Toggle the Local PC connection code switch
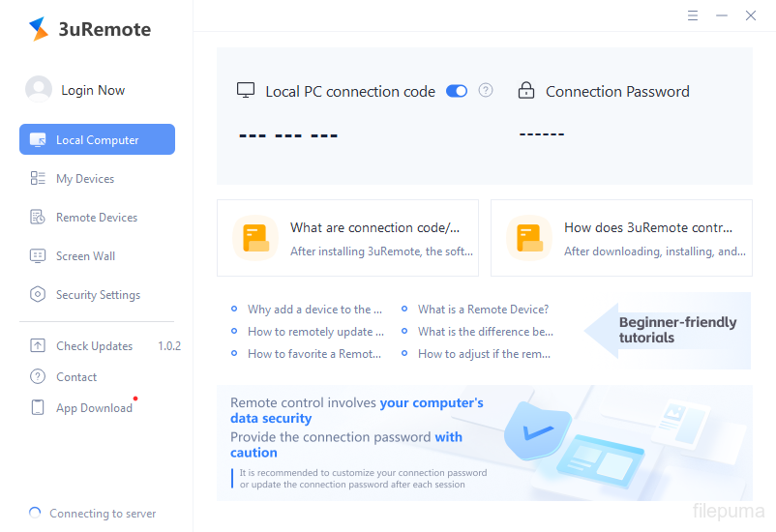776x532 pixels. pyautogui.click(x=457, y=91)
